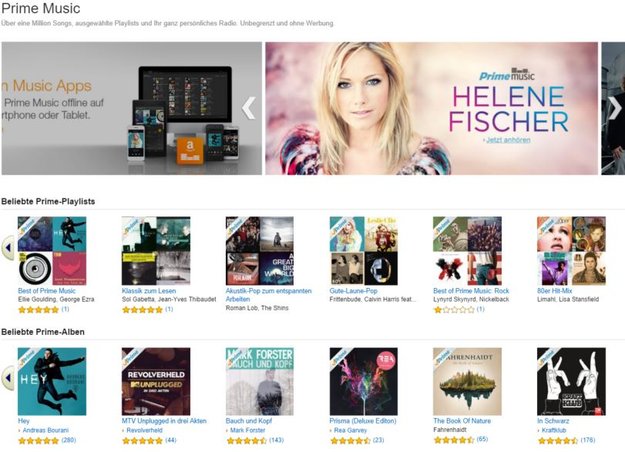This screenshot has height=452, width=625.
Task: Open the Klassik zum Lesen playlist cover
Action: click(156, 251)
